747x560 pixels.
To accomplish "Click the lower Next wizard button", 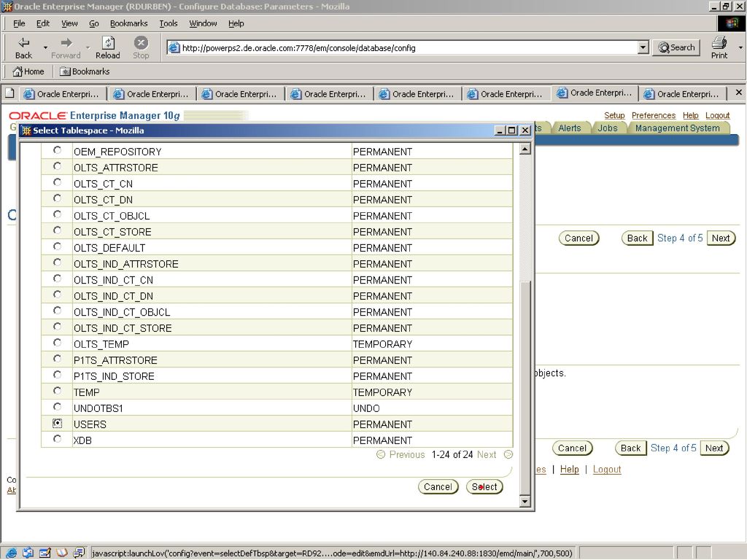I will 714,448.
